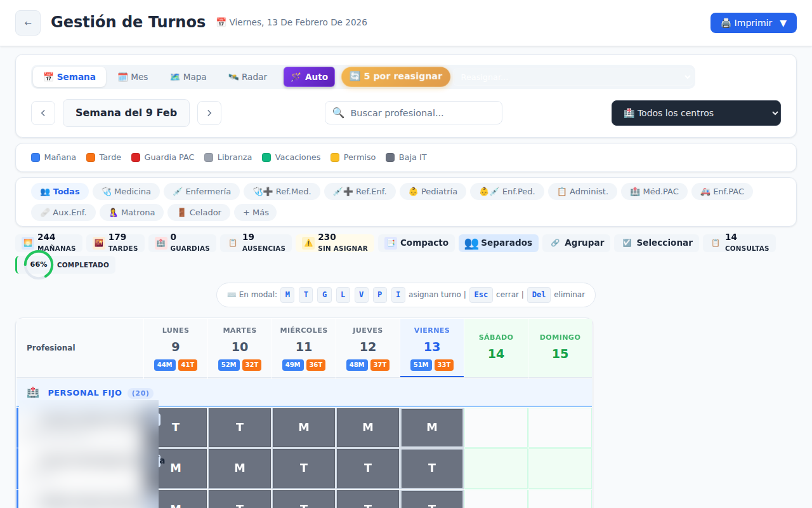Select the Medicina filter chip
The height and width of the screenshot is (508, 812).
click(x=126, y=190)
